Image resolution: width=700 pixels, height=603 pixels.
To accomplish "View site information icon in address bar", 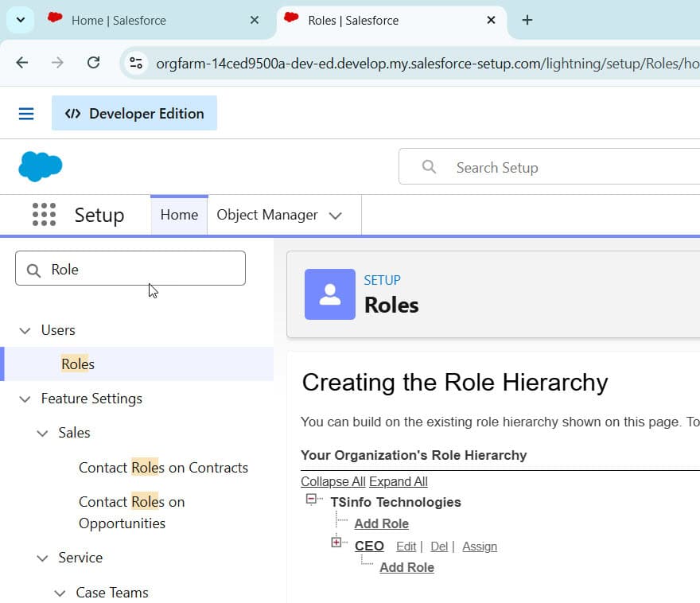I will (136, 63).
